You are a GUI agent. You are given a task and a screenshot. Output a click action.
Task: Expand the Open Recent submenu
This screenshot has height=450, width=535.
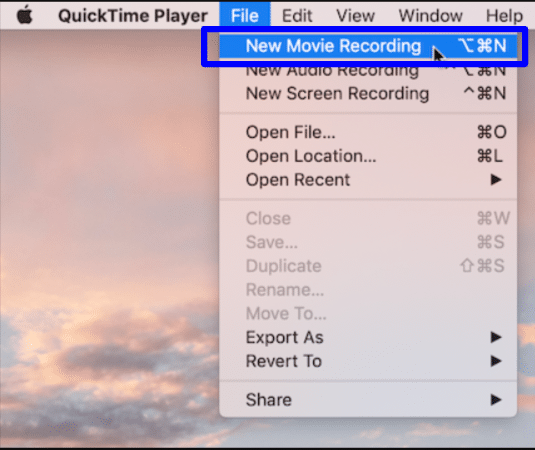(368, 180)
